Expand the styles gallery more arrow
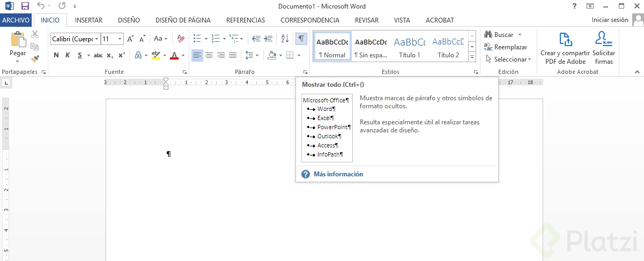The height and width of the screenshot is (261, 644). (472, 56)
